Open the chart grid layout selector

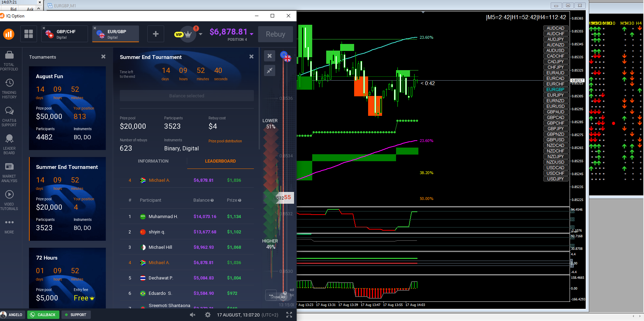[x=29, y=34]
